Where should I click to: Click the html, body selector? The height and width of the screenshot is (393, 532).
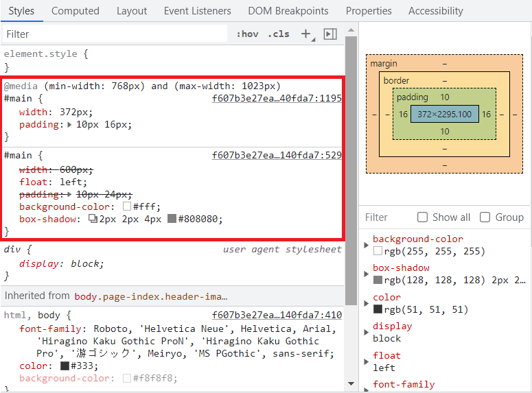pos(32,315)
